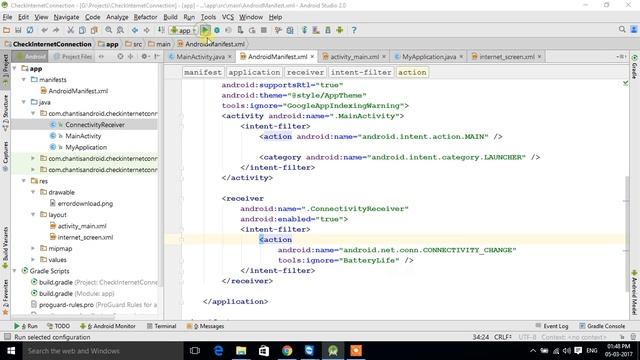Click the Search Everywhere magnifier icon

(622, 29)
